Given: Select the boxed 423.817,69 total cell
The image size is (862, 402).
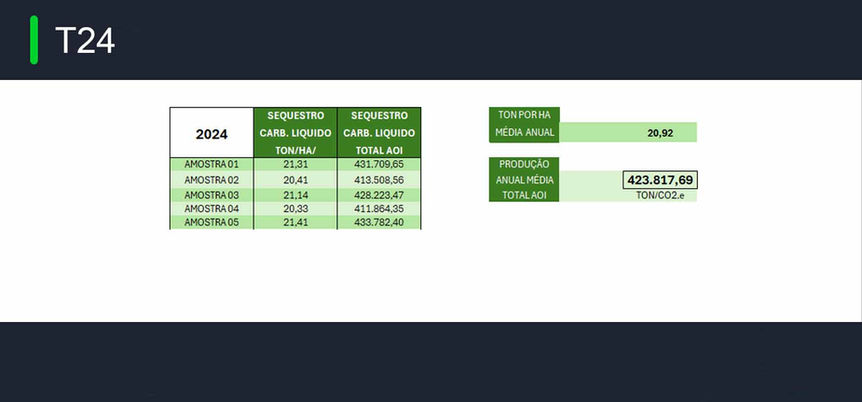Looking at the screenshot, I should (659, 180).
